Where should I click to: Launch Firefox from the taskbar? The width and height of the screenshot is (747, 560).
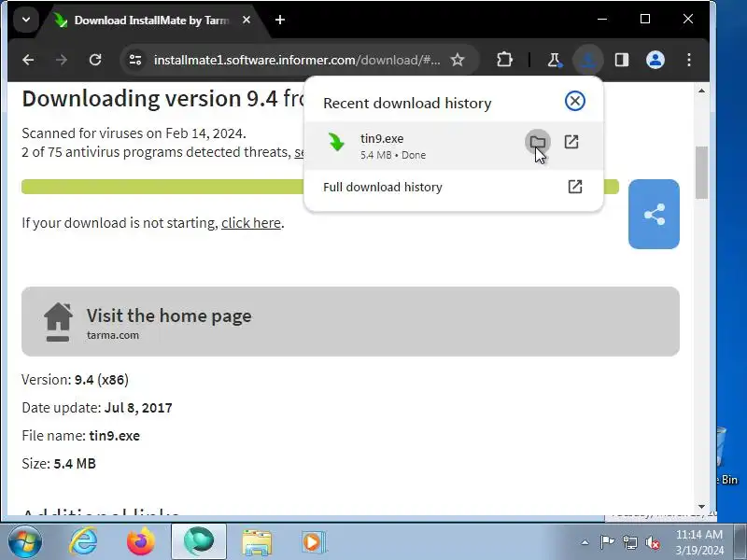pyautogui.click(x=141, y=542)
